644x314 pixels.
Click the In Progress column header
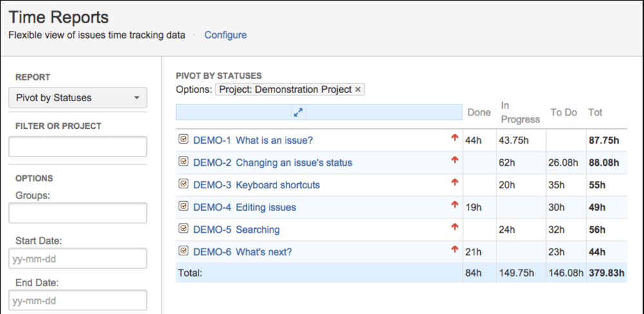pyautogui.click(x=520, y=112)
